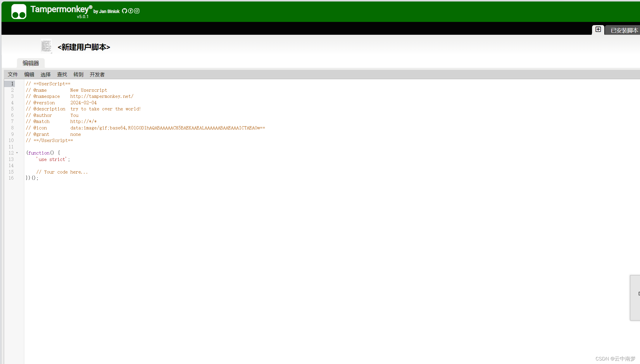
Task: Open the 转到 menu
Action: tap(78, 74)
